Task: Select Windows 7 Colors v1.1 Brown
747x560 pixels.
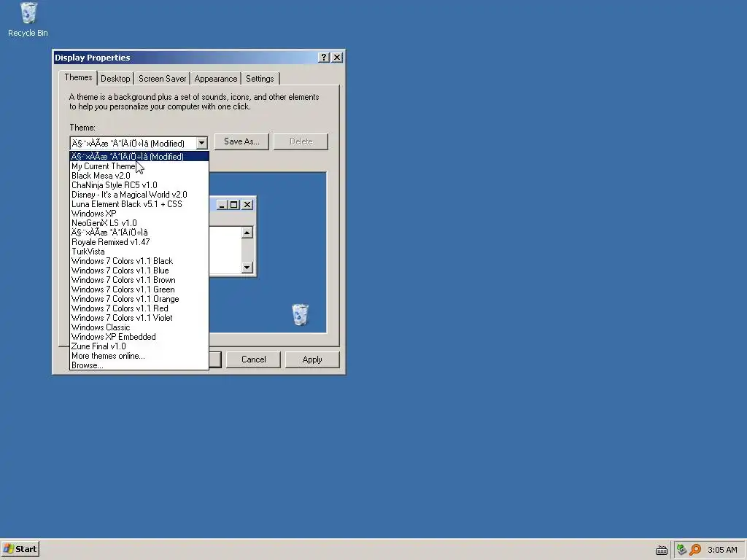Action: [x=139, y=280]
